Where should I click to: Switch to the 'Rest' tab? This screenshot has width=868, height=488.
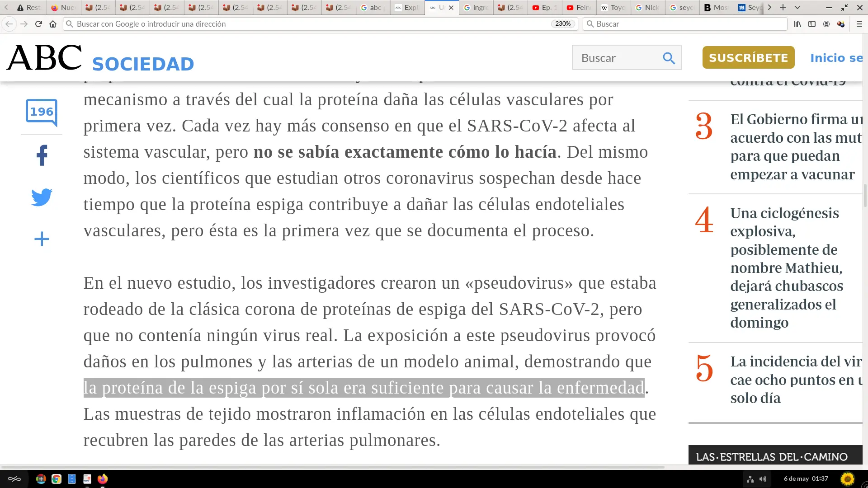(29, 7)
